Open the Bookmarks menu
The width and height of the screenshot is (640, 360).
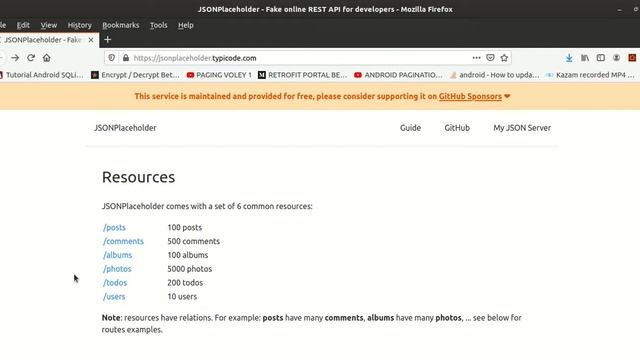(120, 25)
